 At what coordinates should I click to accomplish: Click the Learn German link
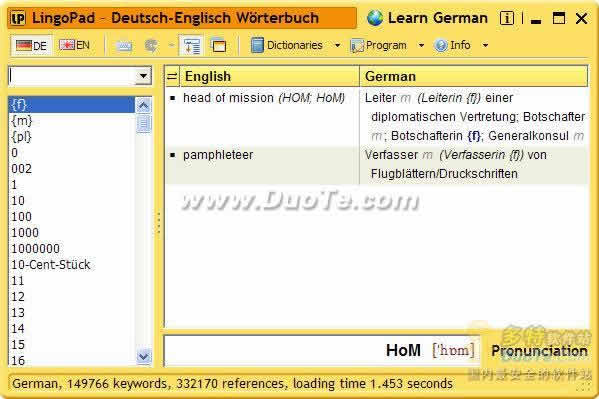[x=438, y=18]
